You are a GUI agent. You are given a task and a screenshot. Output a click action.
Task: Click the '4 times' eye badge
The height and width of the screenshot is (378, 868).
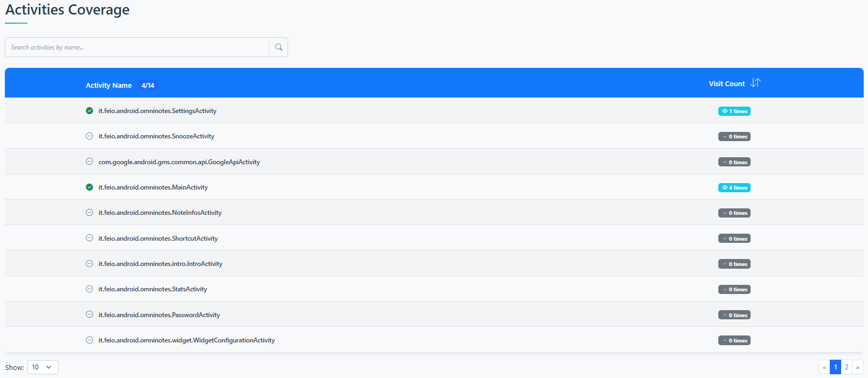tap(734, 188)
